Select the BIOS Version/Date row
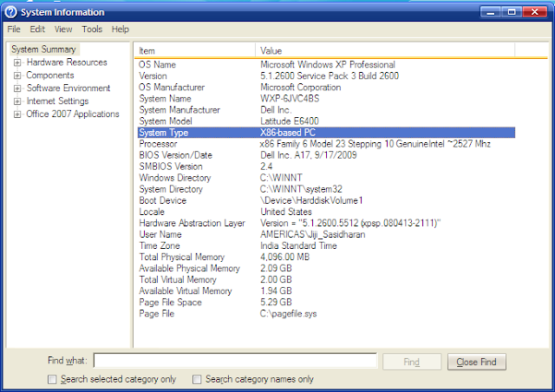 point(326,155)
